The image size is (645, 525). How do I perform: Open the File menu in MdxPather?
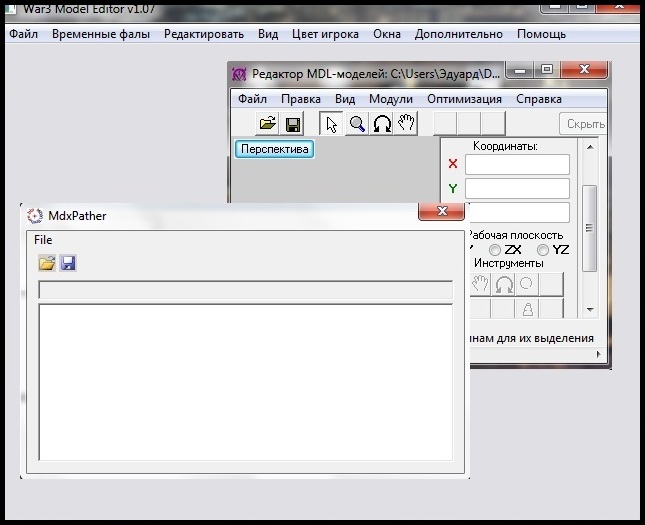tap(43, 240)
